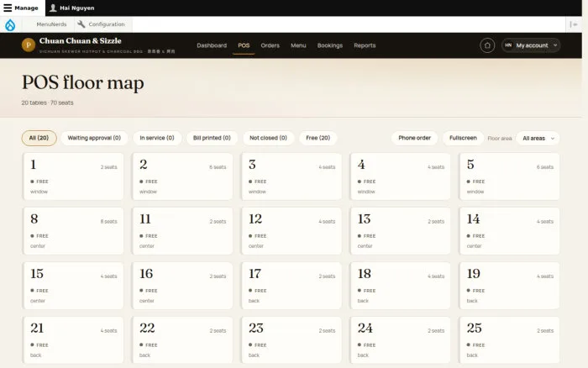Screen dimensions: 588x368
Task: Click the POS floor map heading
Action: [x=83, y=83]
